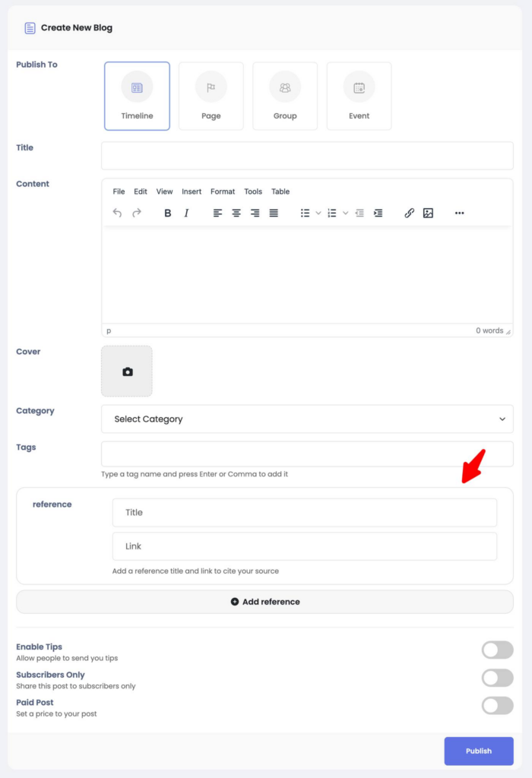Switch on Paid Post toggle

pyautogui.click(x=497, y=706)
